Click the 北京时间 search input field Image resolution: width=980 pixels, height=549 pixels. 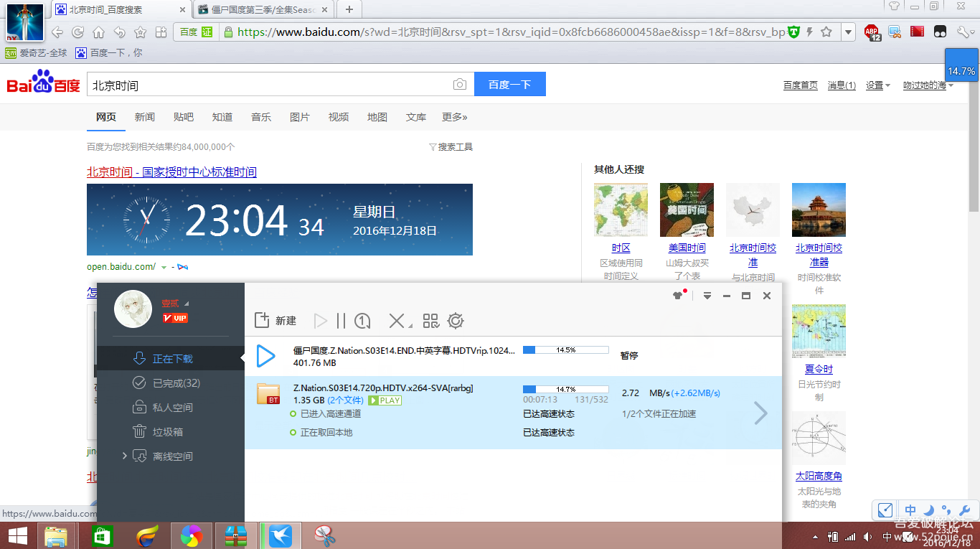(x=269, y=85)
